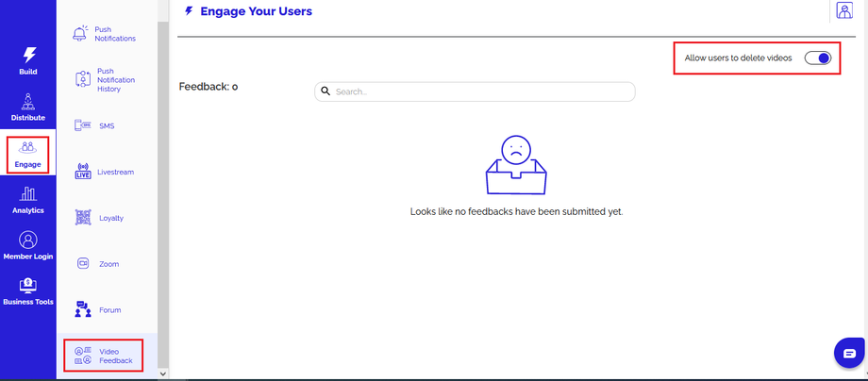This screenshot has width=868, height=381.
Task: Click the Push Notifications bell icon
Action: pos(81,33)
